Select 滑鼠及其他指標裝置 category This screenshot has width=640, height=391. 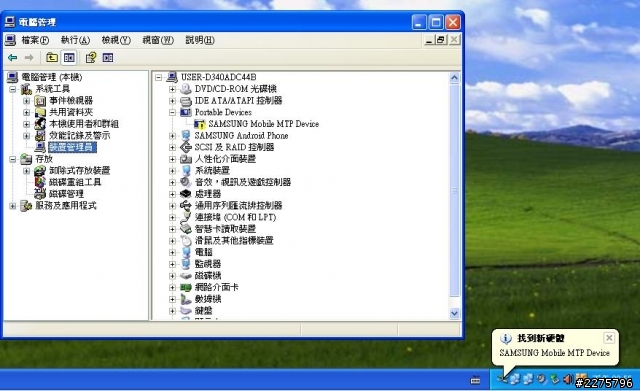point(234,241)
